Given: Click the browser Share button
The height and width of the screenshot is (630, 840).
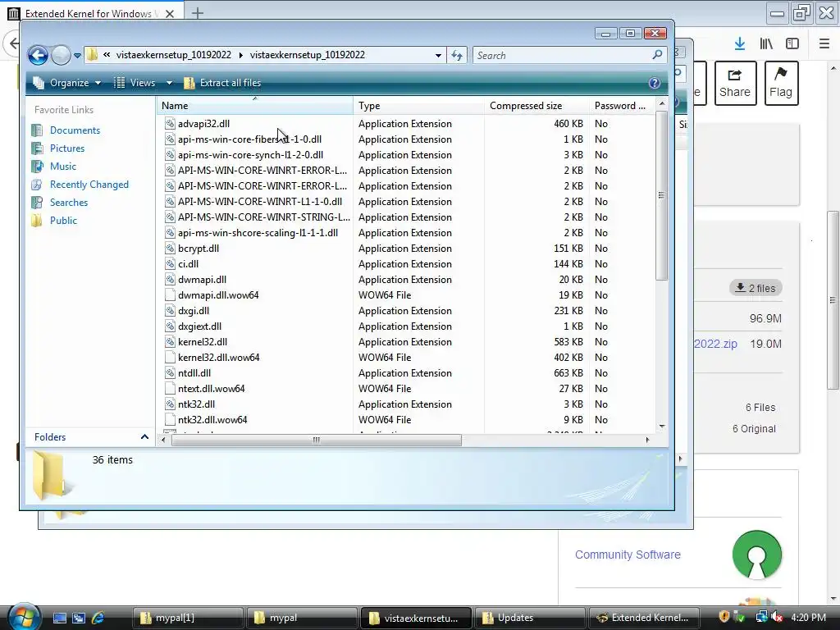Looking at the screenshot, I should [735, 83].
